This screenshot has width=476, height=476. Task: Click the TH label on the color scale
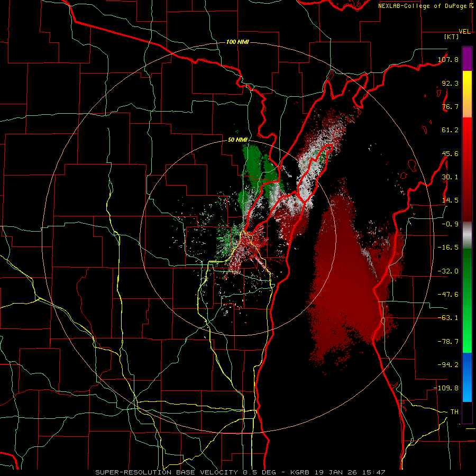454,411
